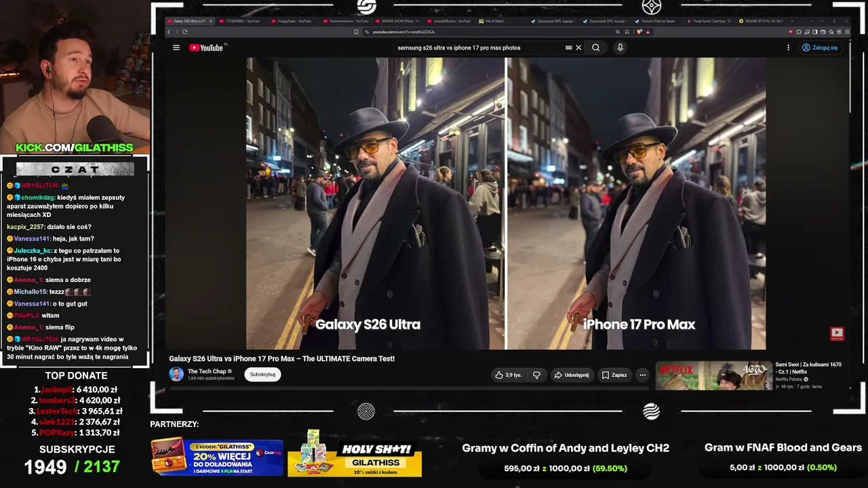Open the Sami Swoi Netflix video thumbnail
Image resolution: width=868 pixels, height=488 pixels.
tap(714, 375)
